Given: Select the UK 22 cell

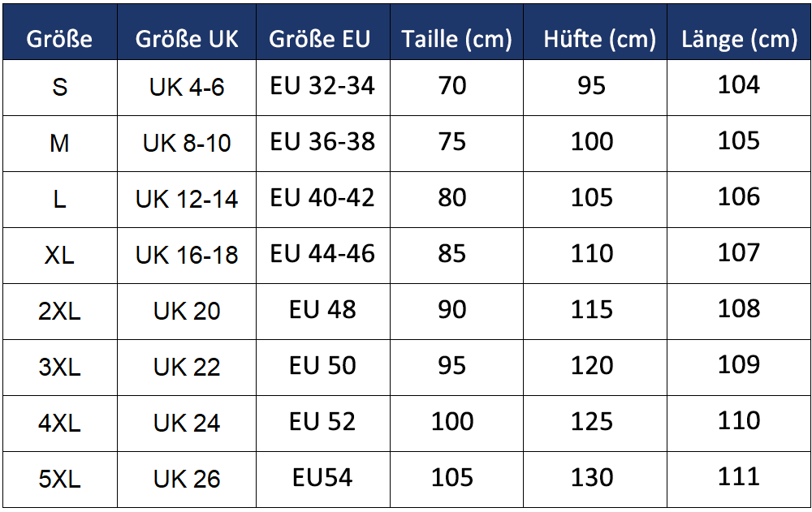Looking at the screenshot, I should [x=187, y=368].
